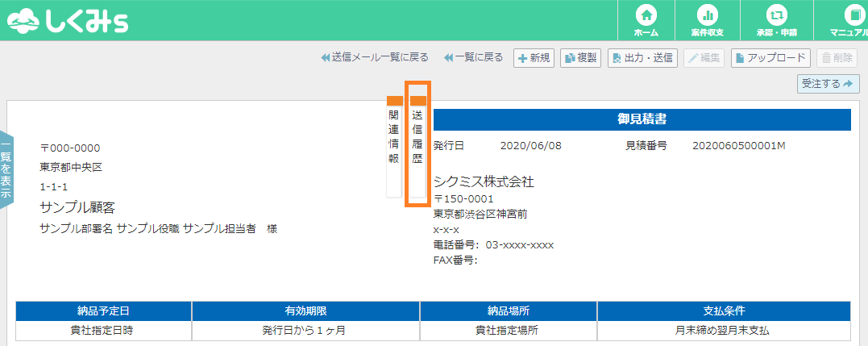Select address 東京都中央区
The height and width of the screenshot is (346, 868).
pos(71,168)
